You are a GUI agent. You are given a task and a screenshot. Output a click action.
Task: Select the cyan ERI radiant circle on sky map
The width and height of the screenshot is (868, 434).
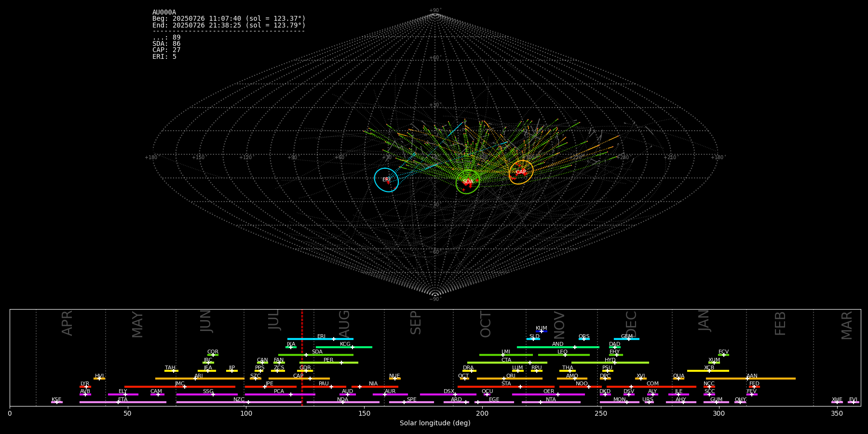coord(386,180)
